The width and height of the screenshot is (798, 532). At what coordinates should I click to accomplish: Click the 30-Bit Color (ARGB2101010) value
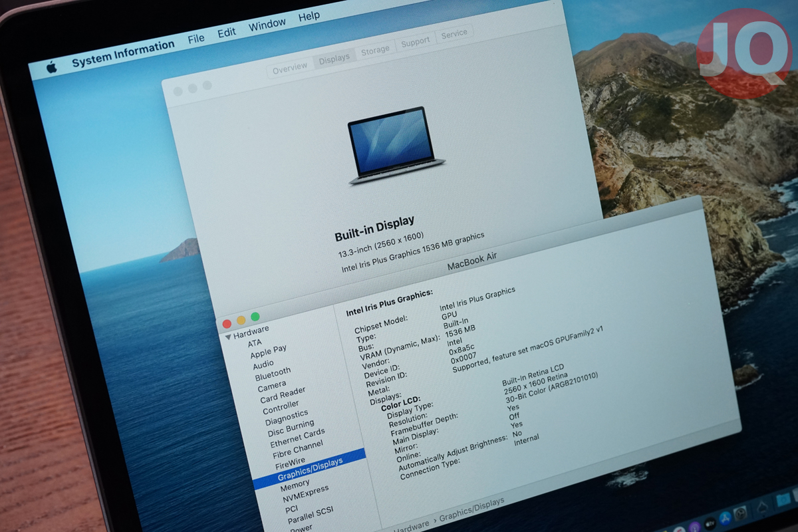click(x=552, y=388)
